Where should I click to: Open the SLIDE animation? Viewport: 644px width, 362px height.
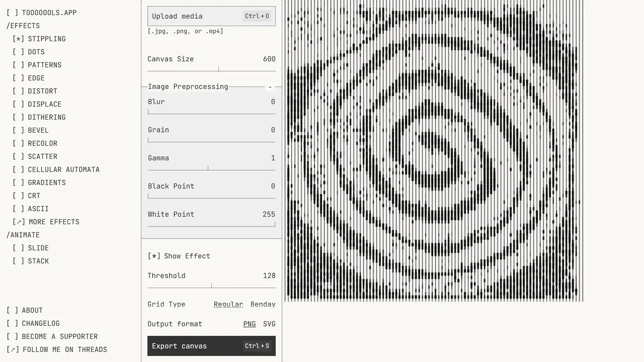[x=31, y=248]
